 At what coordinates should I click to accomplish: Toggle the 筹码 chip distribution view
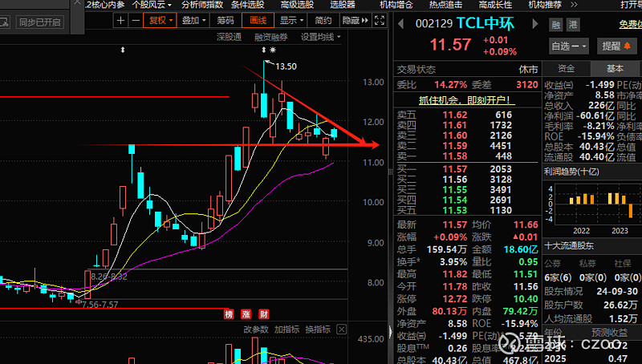pos(226,21)
